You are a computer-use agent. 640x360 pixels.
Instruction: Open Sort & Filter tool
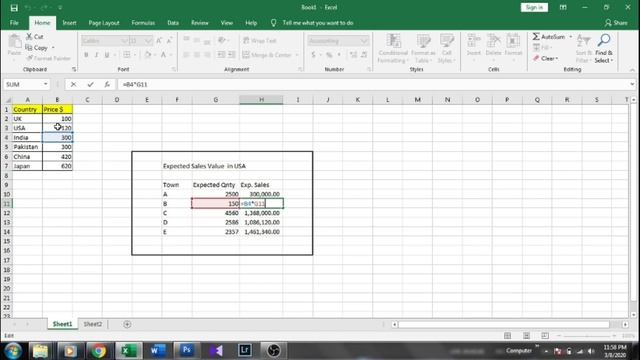point(584,48)
